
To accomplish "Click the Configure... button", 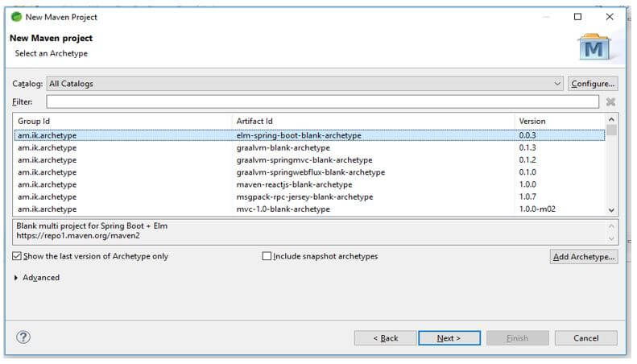I will tap(593, 84).
